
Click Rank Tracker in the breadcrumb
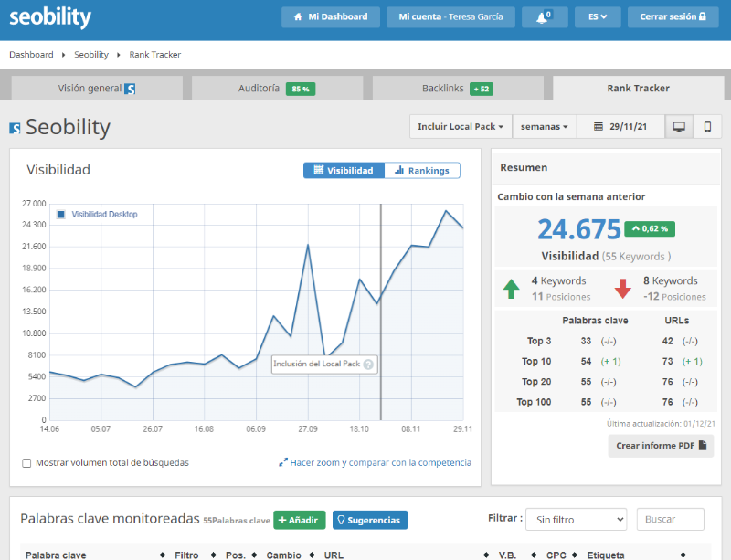(155, 55)
